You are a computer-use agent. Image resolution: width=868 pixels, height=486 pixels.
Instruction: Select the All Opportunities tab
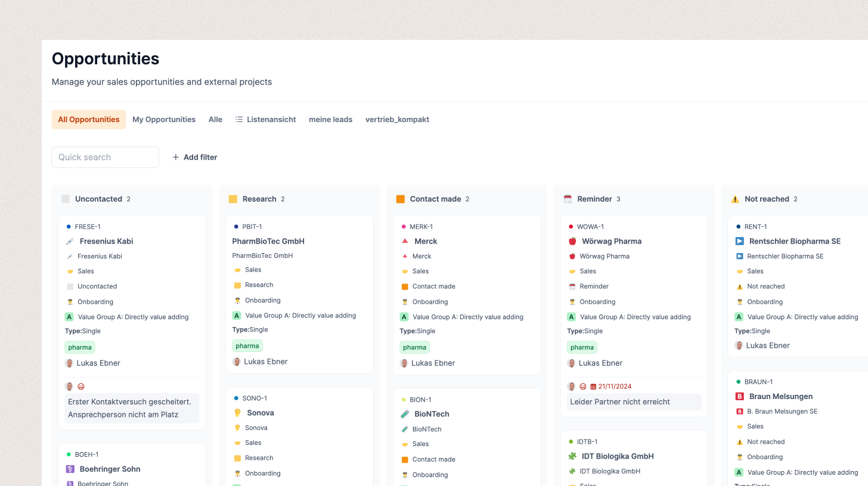pyautogui.click(x=89, y=120)
